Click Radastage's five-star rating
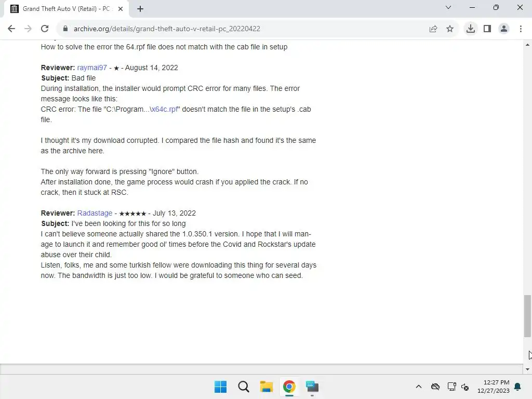The image size is (532, 399). (132, 214)
